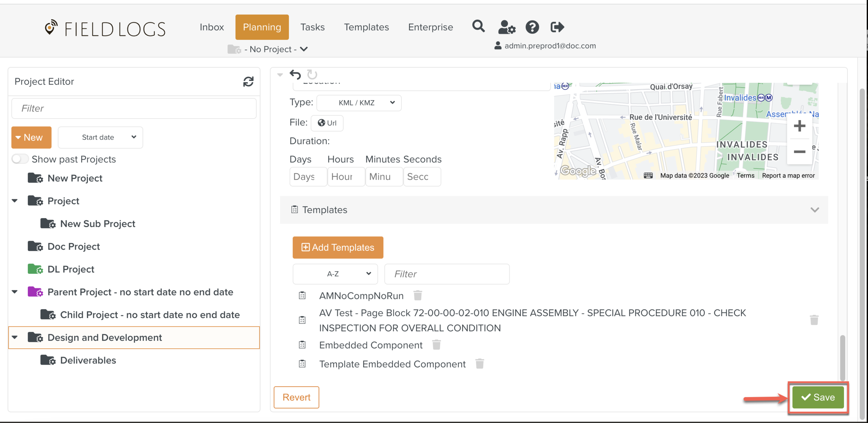Open the Start date sort dropdown
The height and width of the screenshot is (423, 868).
click(x=100, y=137)
